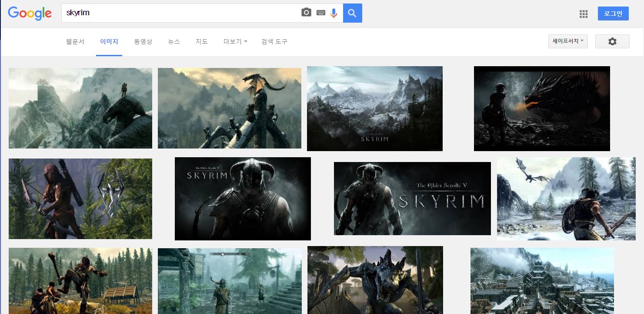Open the 지도 tab
The height and width of the screenshot is (314, 644).
click(x=202, y=42)
